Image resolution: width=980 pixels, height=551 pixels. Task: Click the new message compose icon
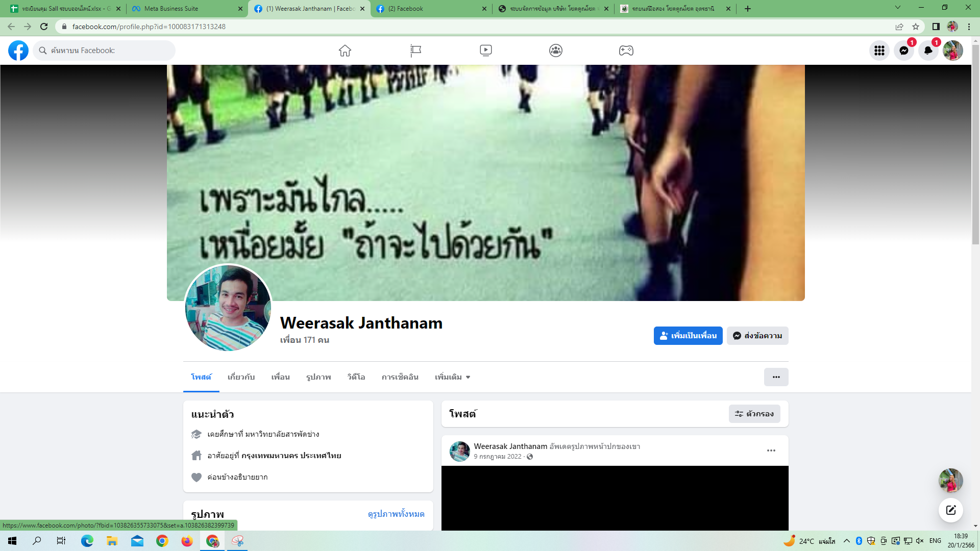pos(950,510)
